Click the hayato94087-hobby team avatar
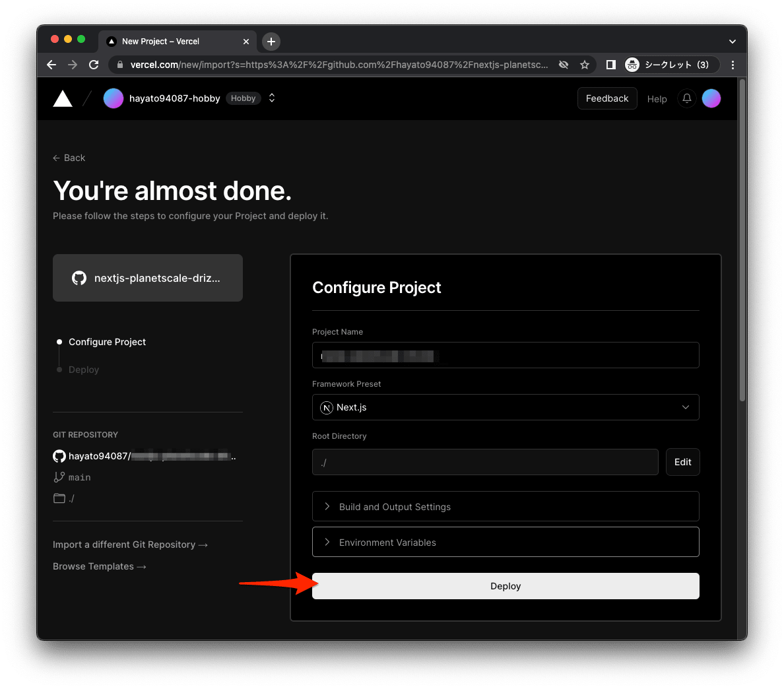Image resolution: width=784 pixels, height=689 pixels. tap(114, 98)
